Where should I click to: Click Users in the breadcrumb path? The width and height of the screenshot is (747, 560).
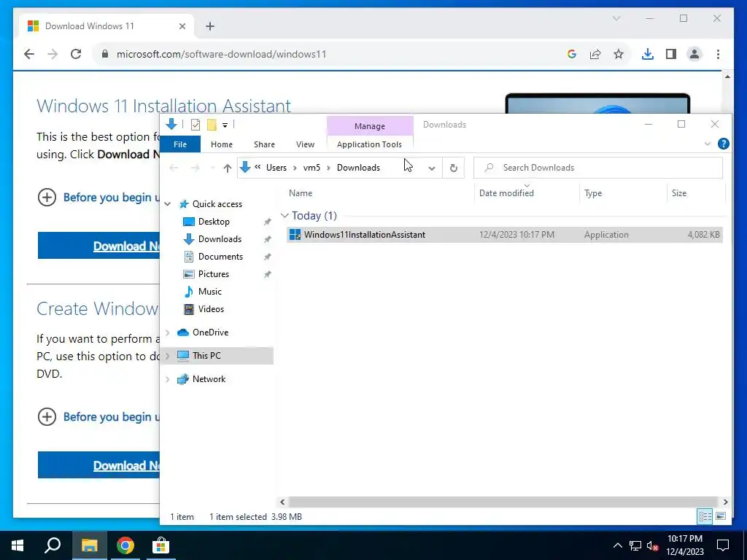pos(276,168)
